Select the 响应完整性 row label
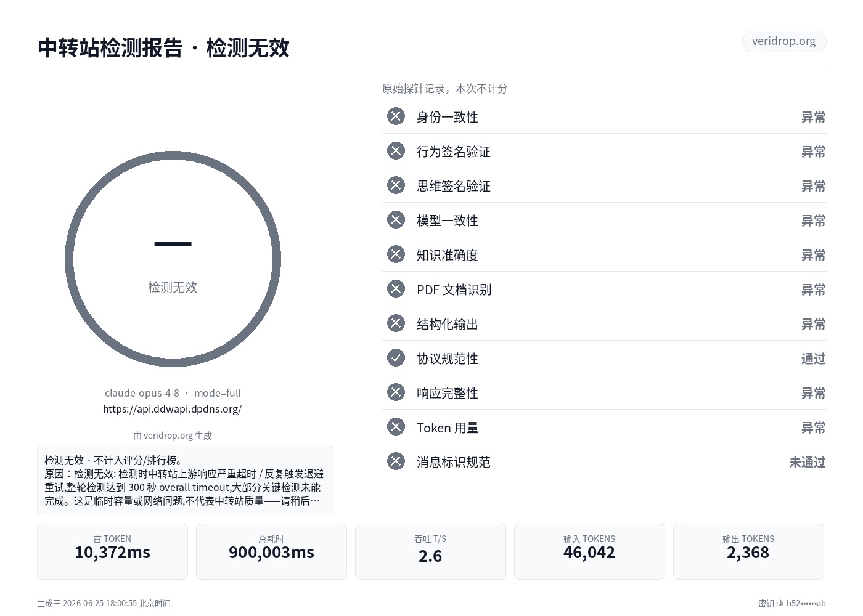This screenshot has height=616, width=863. point(448,393)
